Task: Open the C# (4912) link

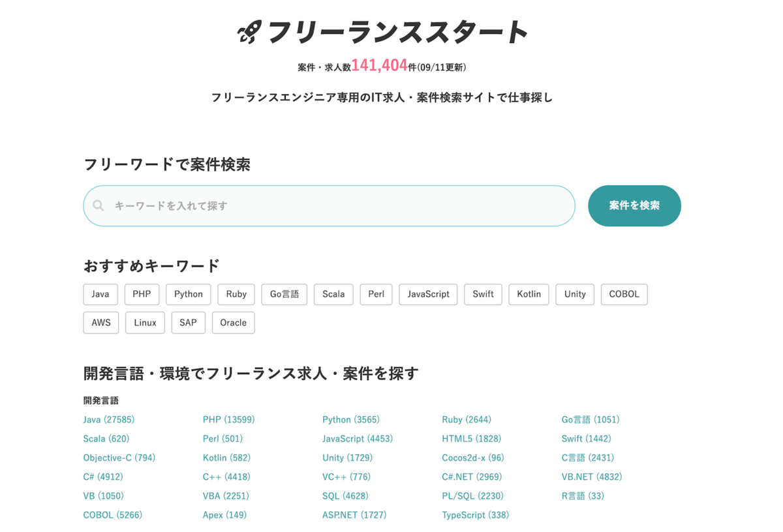Action: [x=103, y=477]
